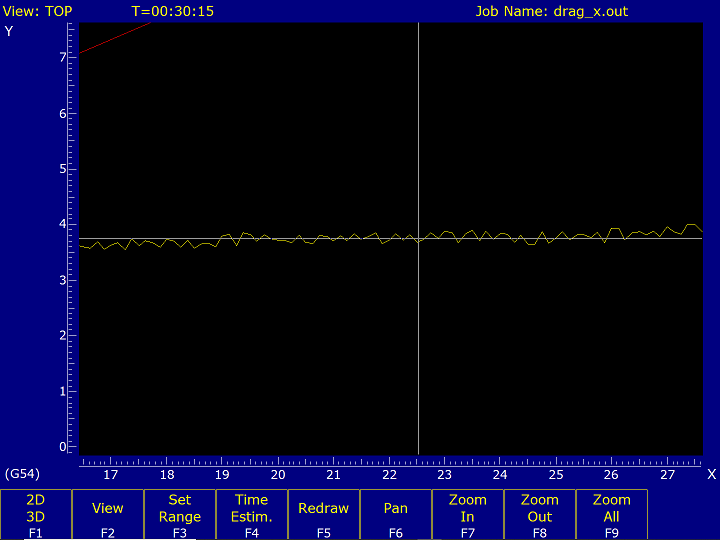This screenshot has width=720, height=540.
Task: Pick the Y axis tick value 0
Action: coord(63,447)
